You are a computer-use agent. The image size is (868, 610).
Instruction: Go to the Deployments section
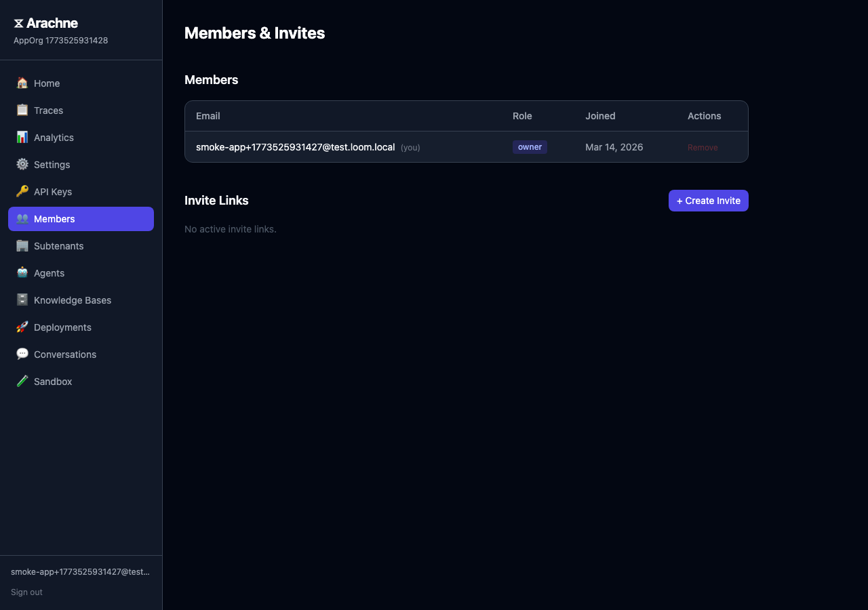(62, 327)
